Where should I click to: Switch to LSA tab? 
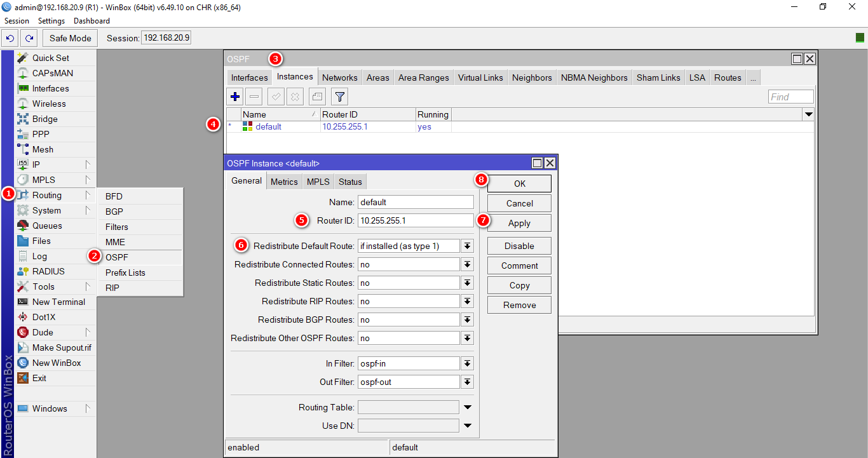point(697,77)
